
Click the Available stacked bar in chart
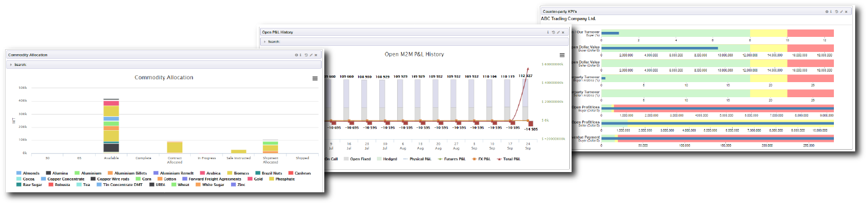tap(111, 126)
